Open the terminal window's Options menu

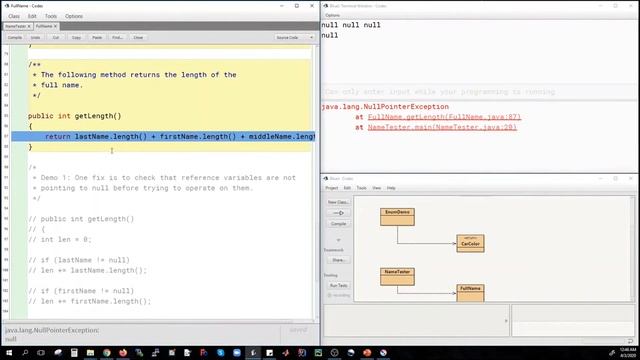pos(332,15)
